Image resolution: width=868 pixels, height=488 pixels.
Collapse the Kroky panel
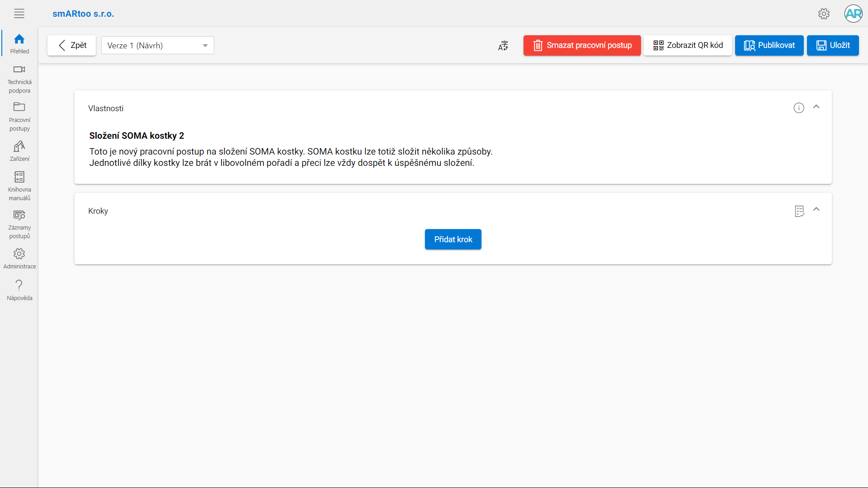tap(816, 209)
